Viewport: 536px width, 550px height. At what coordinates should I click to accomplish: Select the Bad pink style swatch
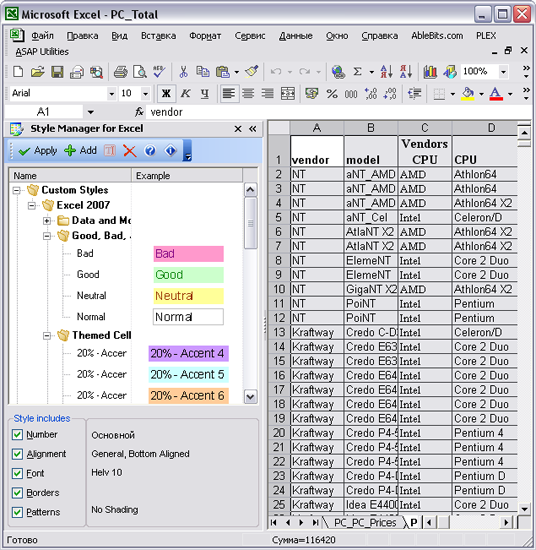coord(188,254)
